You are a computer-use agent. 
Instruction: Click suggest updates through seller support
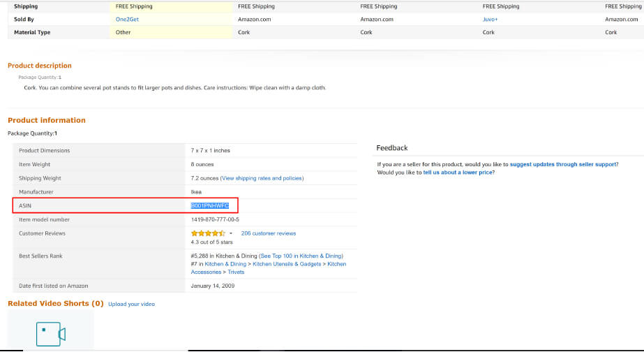tap(564, 164)
